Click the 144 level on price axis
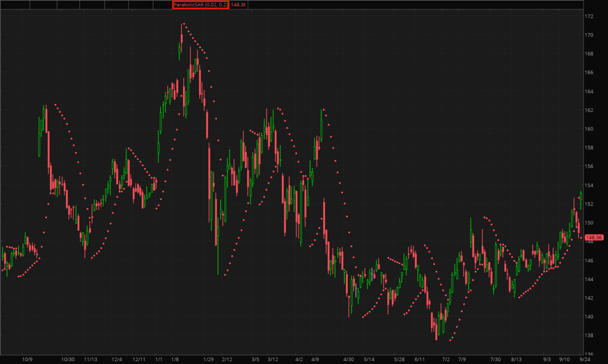608x364 pixels. (589, 280)
